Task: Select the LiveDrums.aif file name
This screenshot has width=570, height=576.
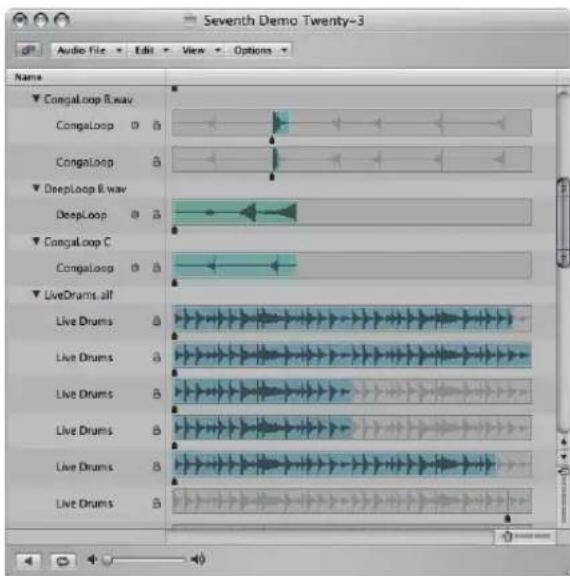Action: click(x=78, y=295)
